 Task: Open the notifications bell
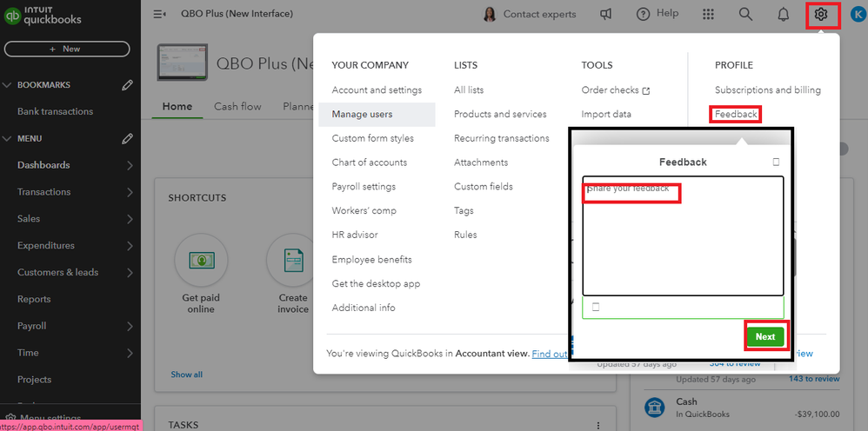tap(783, 15)
